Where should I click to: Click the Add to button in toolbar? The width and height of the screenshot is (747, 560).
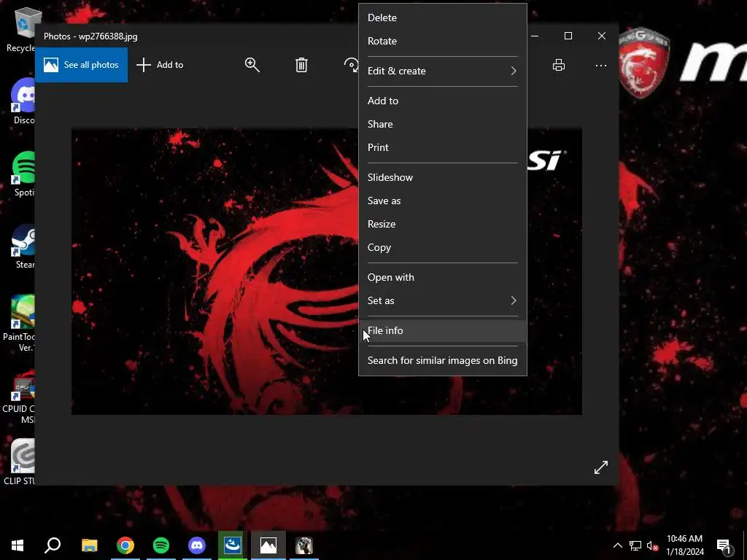click(160, 65)
